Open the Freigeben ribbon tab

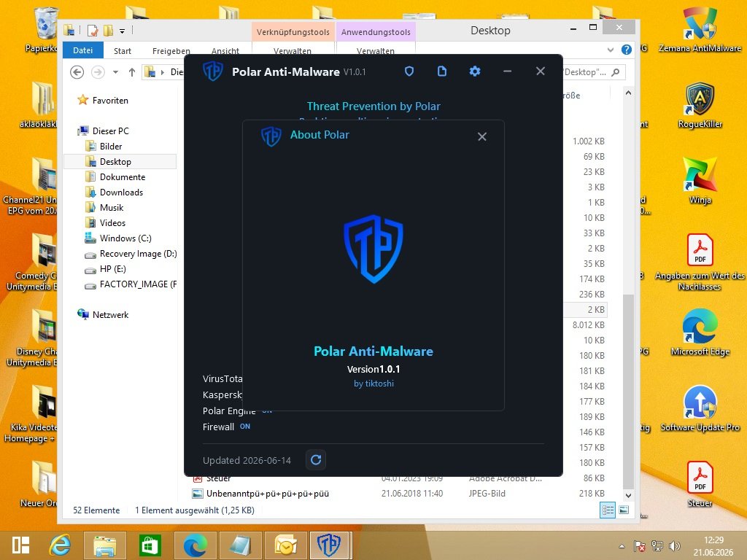click(x=171, y=51)
